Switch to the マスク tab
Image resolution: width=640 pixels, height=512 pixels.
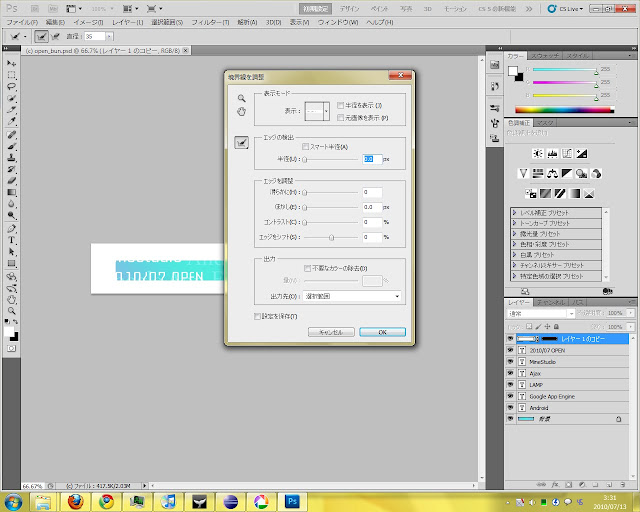(x=544, y=122)
